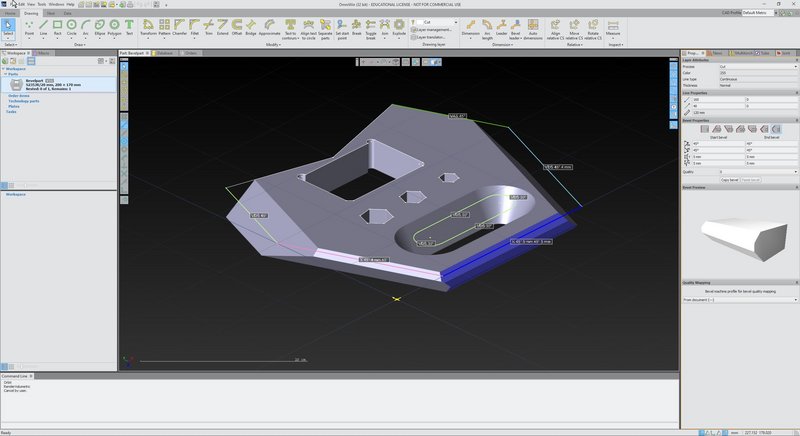
Task: Expand the Quality dropdown in Bevel Properties
Action: point(738,171)
